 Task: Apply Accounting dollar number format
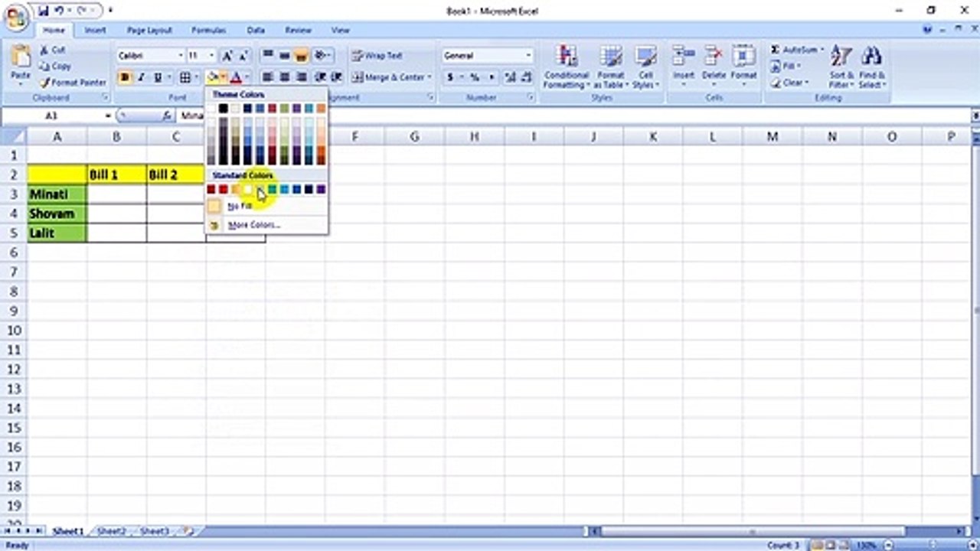click(451, 77)
